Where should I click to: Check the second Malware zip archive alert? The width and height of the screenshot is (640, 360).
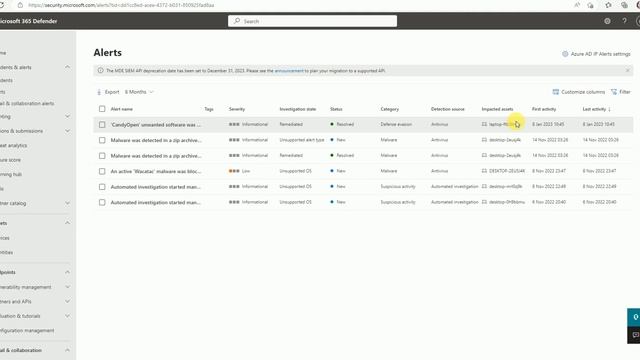(x=102, y=156)
